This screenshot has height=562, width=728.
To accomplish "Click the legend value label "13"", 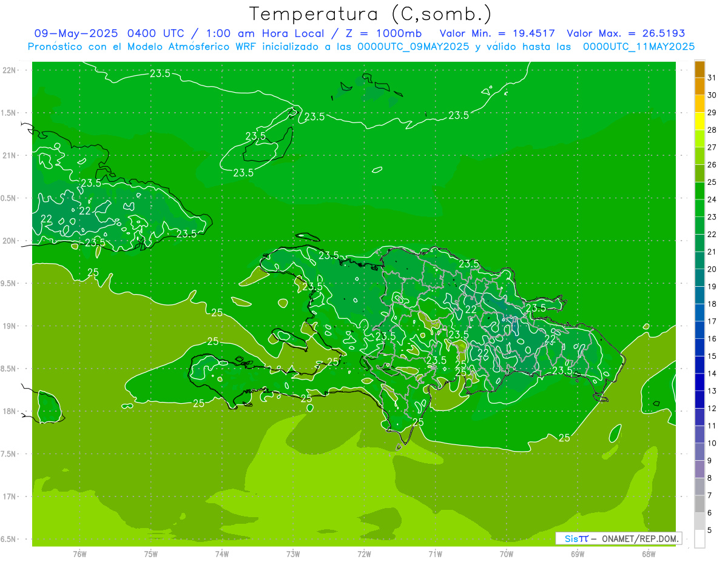I will pos(712,391).
